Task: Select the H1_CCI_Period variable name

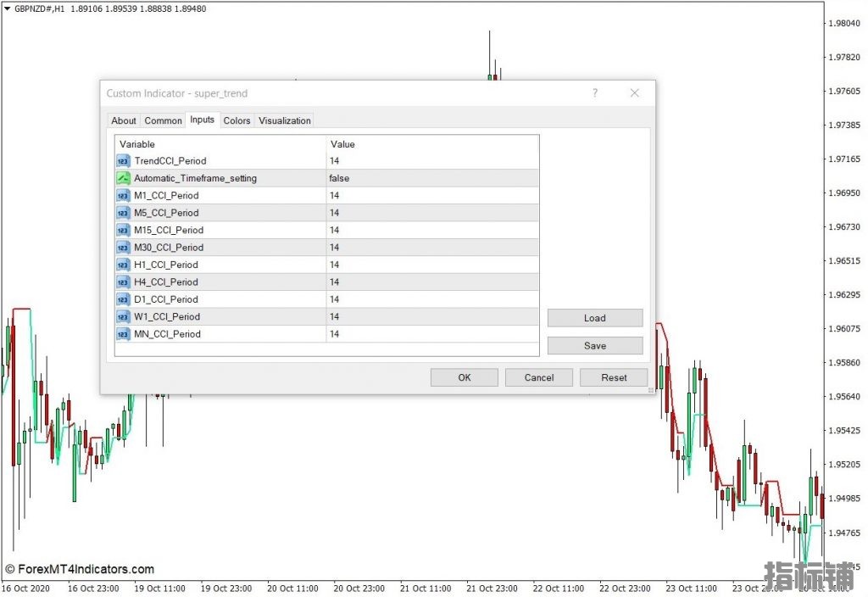Action: [x=166, y=265]
